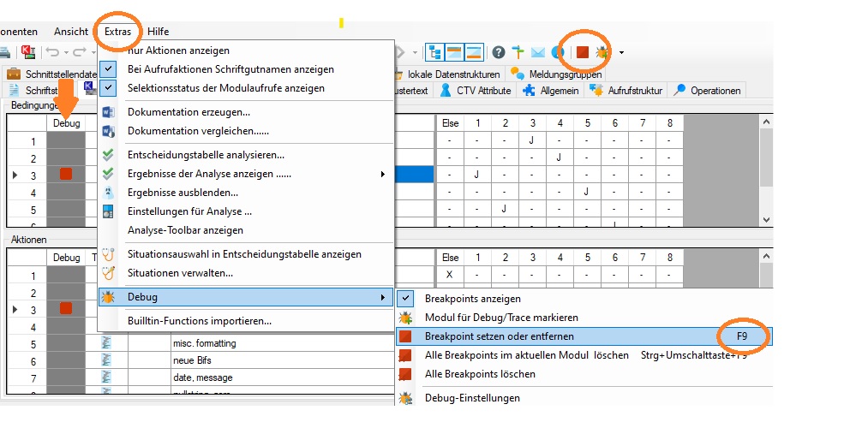Click the tree structure view toolbar icon
Screen dimensions: 868x422
click(434, 52)
